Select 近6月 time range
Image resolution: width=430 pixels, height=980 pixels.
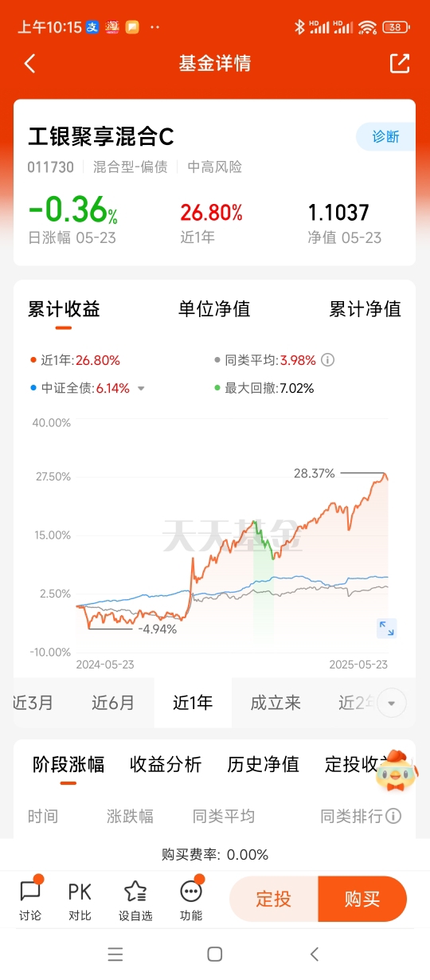coord(113,703)
